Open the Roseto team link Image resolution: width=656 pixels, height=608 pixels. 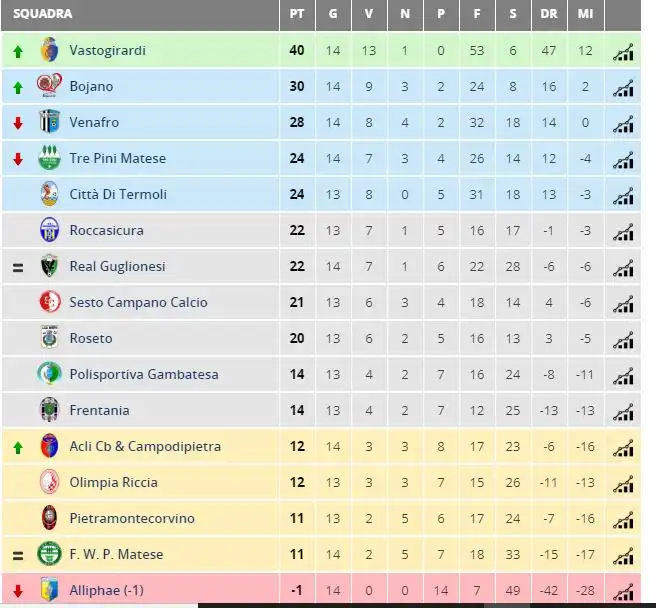pyautogui.click(x=91, y=338)
